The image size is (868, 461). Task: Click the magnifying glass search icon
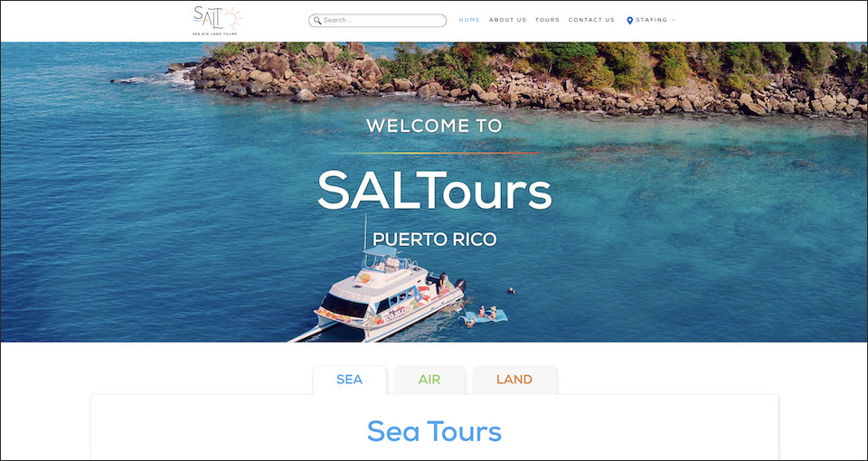[x=317, y=21]
